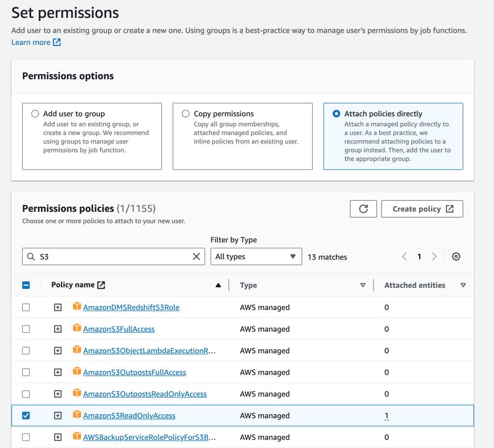Viewport: 494px width, 448px height.
Task: Click inside the policy search field
Action: 111,256
